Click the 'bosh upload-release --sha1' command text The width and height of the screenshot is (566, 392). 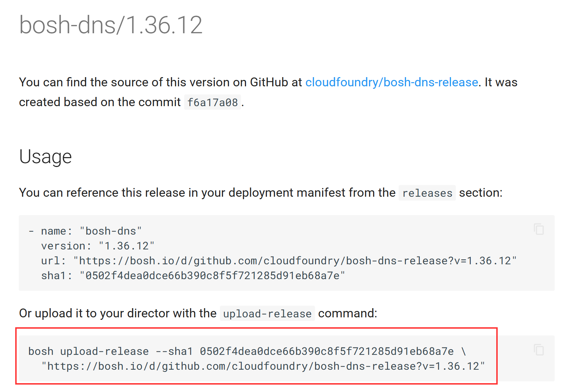(110, 351)
